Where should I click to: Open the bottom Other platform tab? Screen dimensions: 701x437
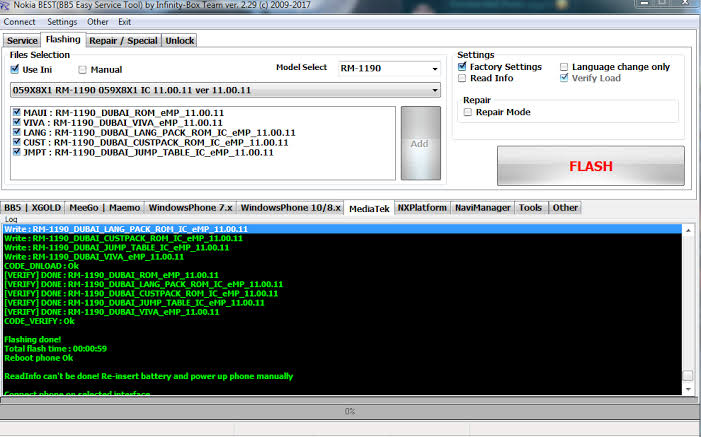click(565, 208)
